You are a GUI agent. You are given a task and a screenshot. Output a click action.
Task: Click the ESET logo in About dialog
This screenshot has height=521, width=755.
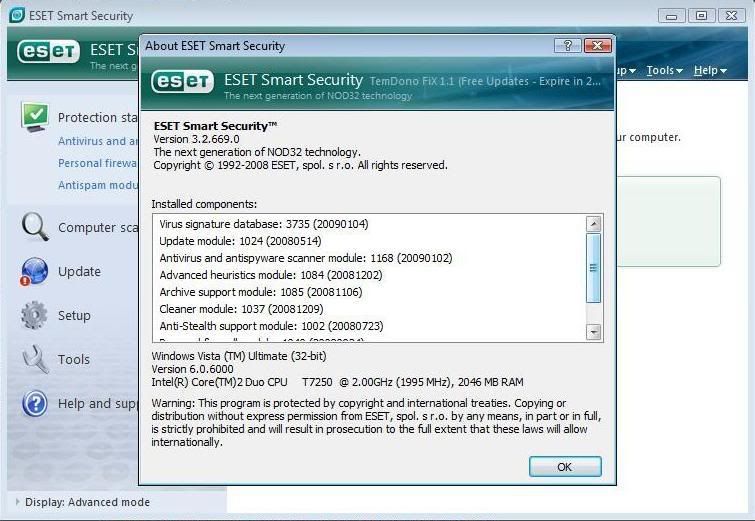click(183, 82)
